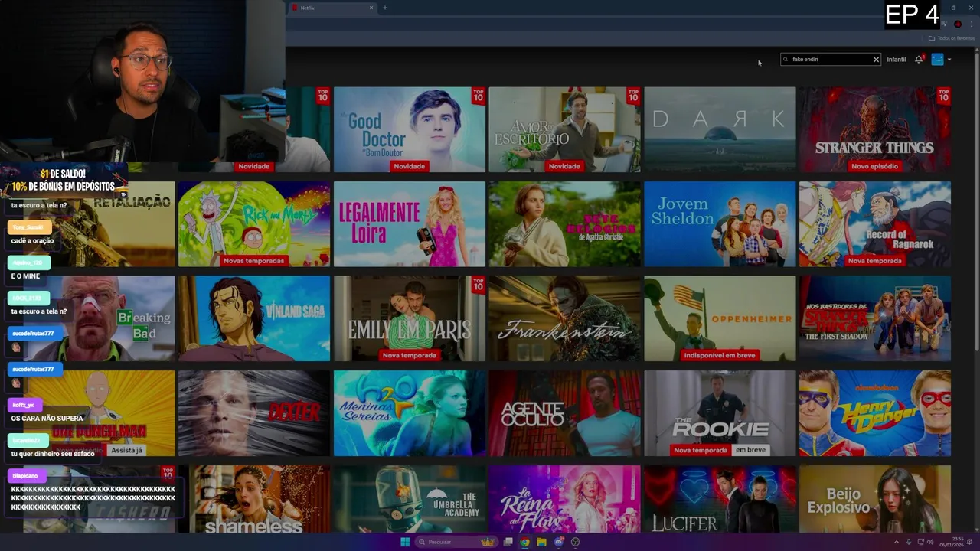Click "Nova temporada" badge on Emily em Paris

pyautogui.click(x=409, y=355)
